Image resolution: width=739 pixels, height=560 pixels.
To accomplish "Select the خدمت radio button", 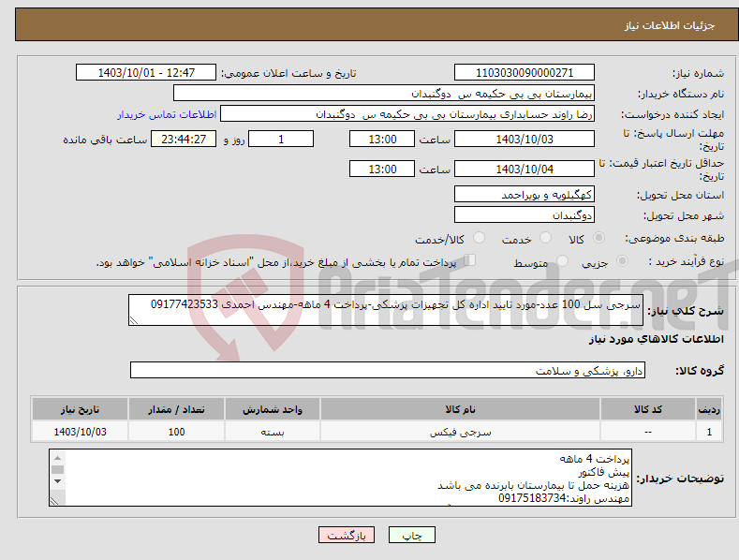I will coord(545,238).
